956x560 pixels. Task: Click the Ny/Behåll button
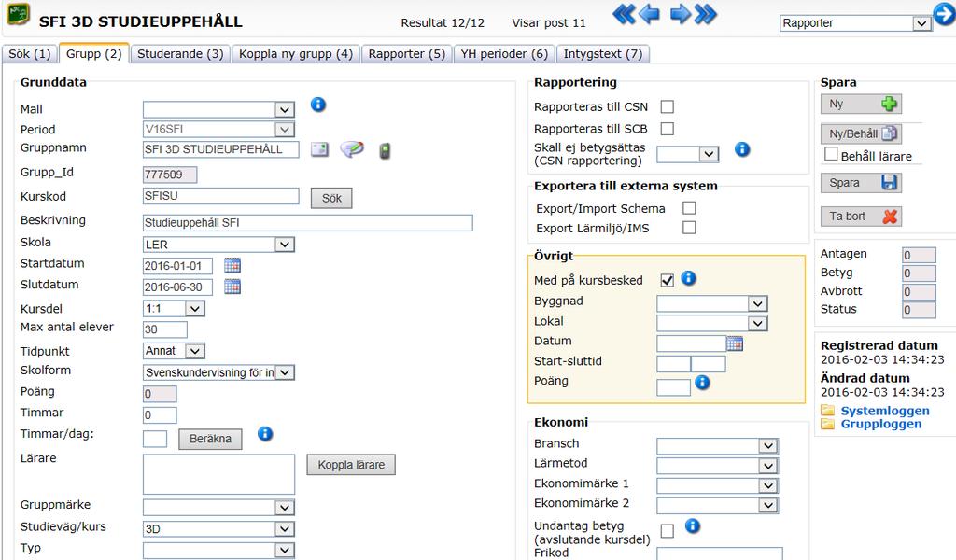[861, 133]
